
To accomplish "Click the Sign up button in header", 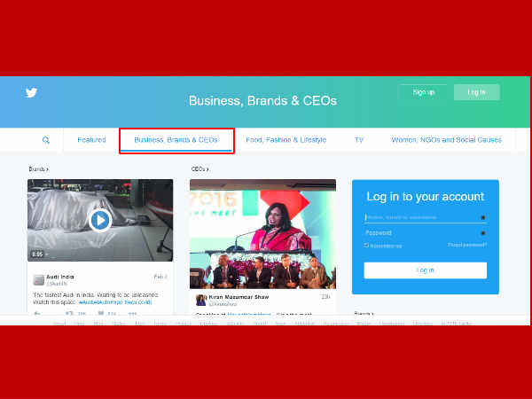I will click(x=424, y=92).
